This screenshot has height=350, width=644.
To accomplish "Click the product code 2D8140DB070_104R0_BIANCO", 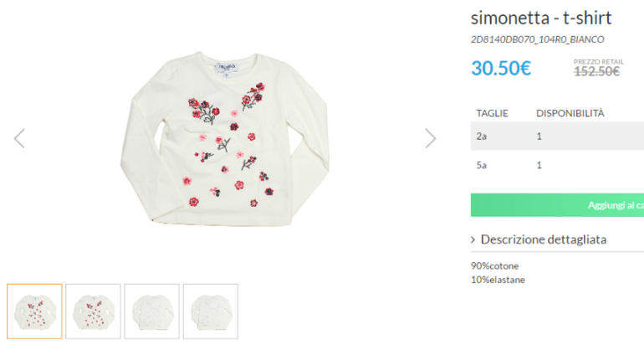I will pyautogui.click(x=537, y=39).
